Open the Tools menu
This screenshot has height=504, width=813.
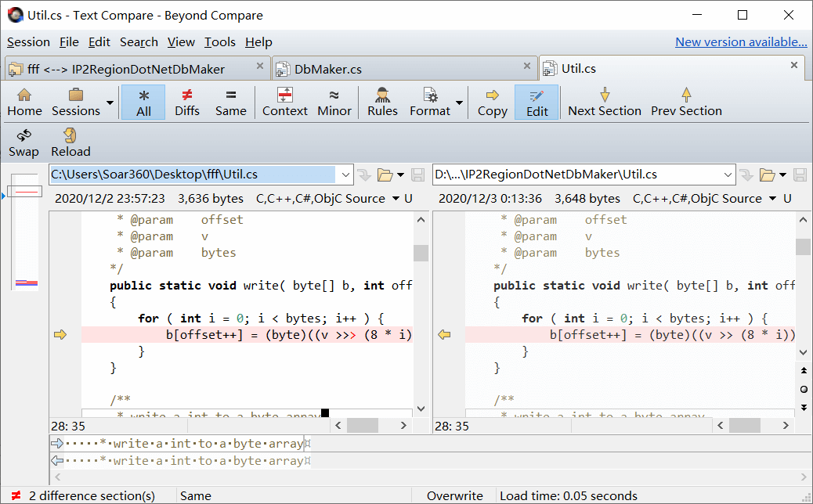[220, 42]
